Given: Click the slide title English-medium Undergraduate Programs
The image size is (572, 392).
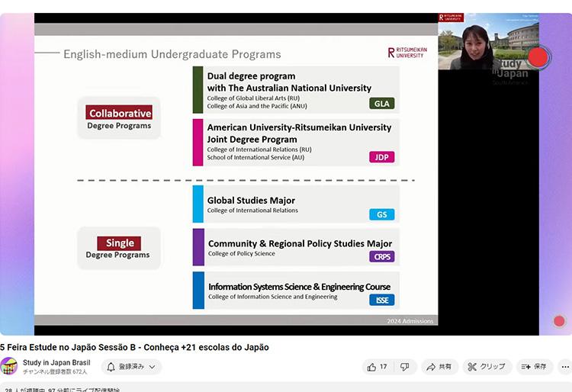Looking at the screenshot, I should tap(172, 54).
